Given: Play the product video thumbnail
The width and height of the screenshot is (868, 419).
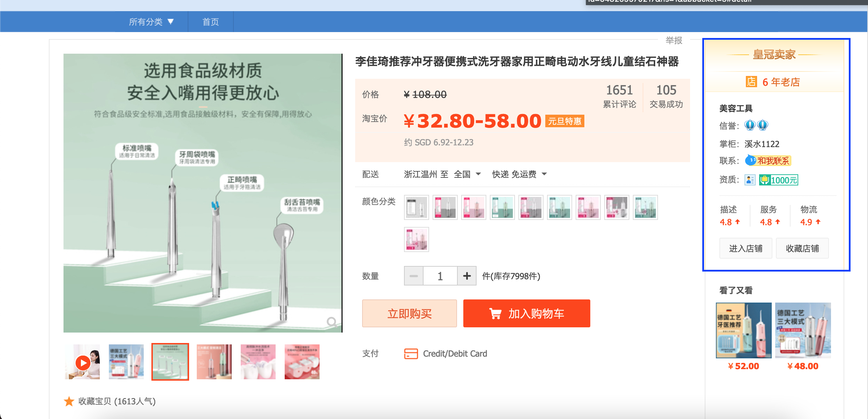Looking at the screenshot, I should 83,362.
